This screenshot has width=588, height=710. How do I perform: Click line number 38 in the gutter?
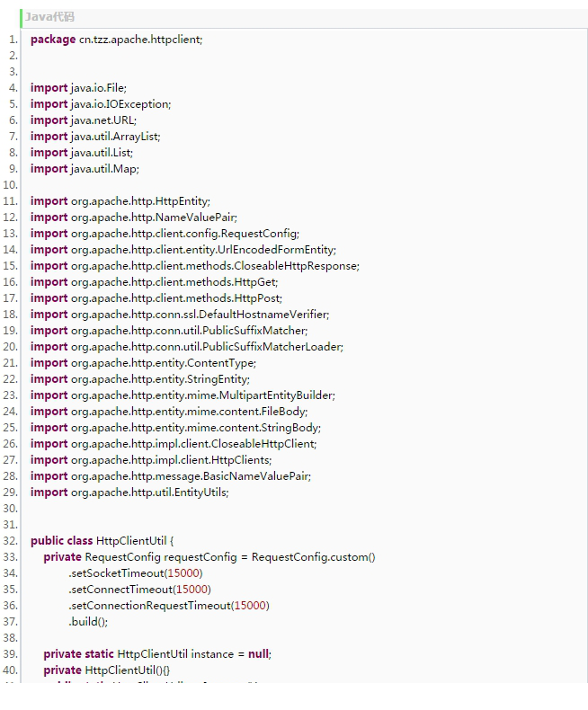[11, 638]
